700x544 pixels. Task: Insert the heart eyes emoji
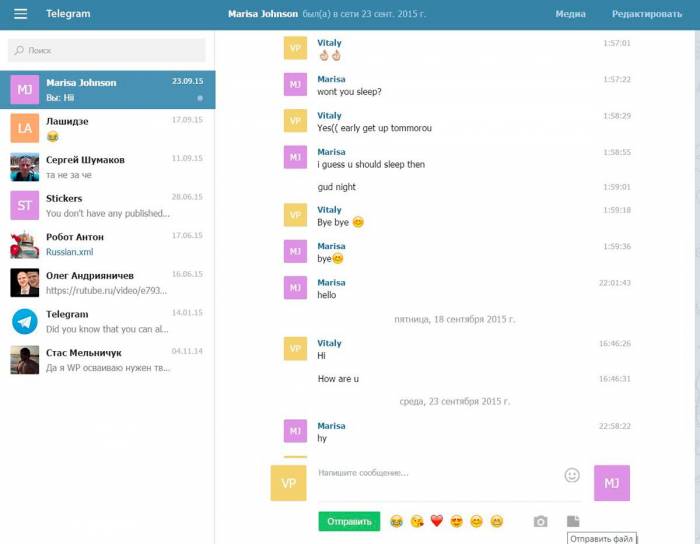[456, 521]
